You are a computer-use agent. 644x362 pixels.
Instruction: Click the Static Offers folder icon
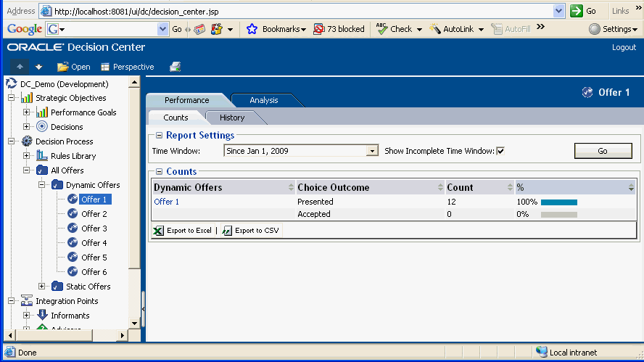point(57,287)
